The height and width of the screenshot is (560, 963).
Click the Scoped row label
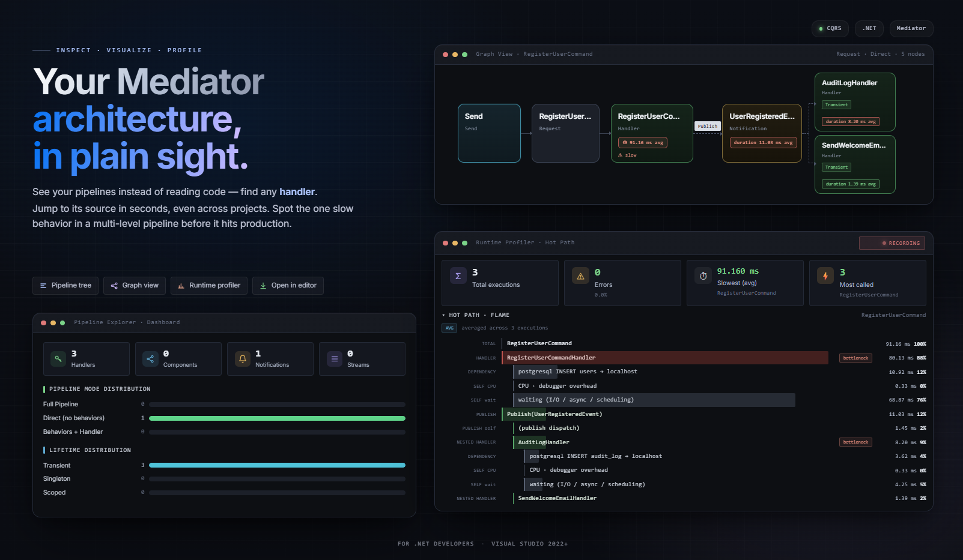click(x=55, y=493)
